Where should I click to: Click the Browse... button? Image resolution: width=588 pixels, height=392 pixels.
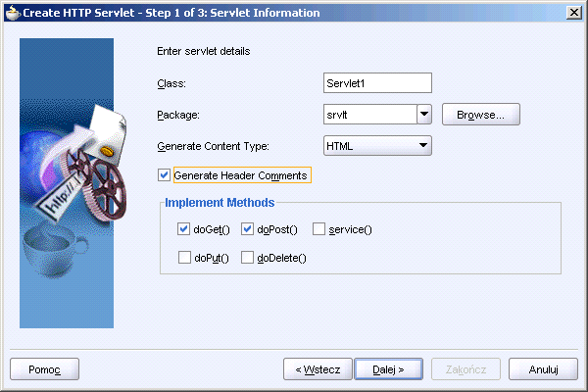pos(481,115)
